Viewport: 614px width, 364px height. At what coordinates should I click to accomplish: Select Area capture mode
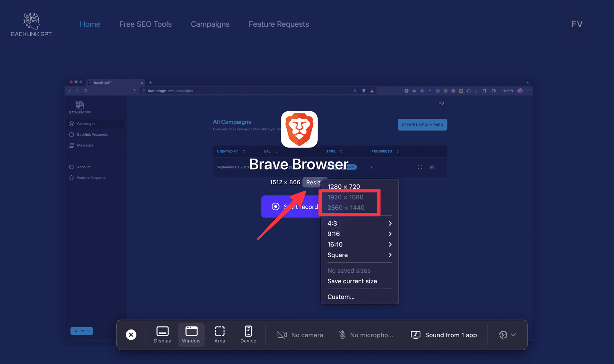click(220, 335)
